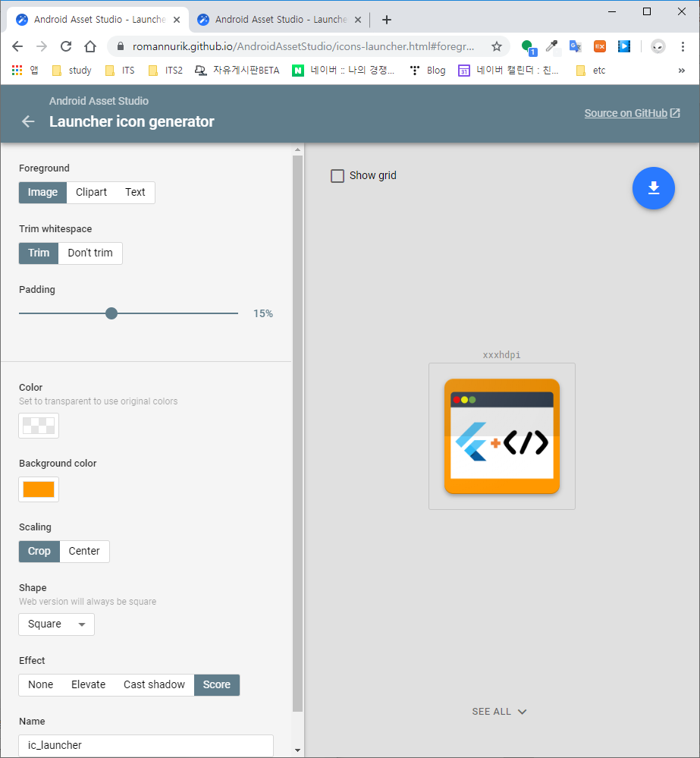This screenshot has height=758, width=700.
Task: Set scaling to Center
Action: [84, 552]
